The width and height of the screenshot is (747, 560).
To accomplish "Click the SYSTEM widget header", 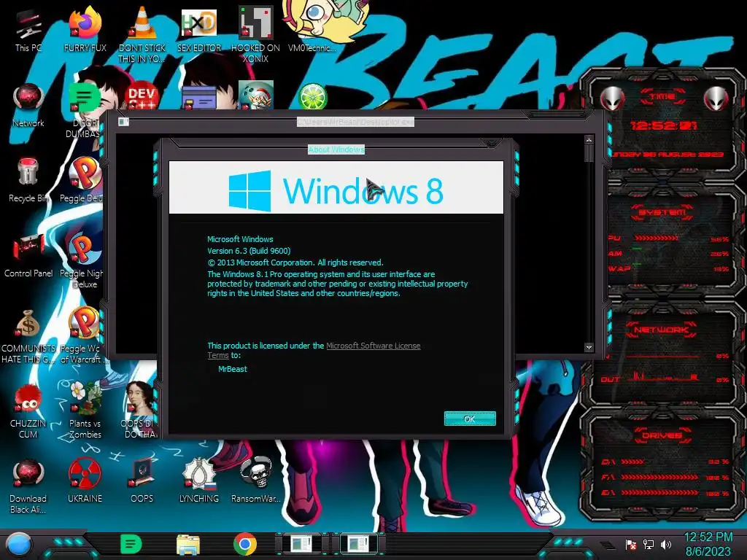I will (x=662, y=212).
